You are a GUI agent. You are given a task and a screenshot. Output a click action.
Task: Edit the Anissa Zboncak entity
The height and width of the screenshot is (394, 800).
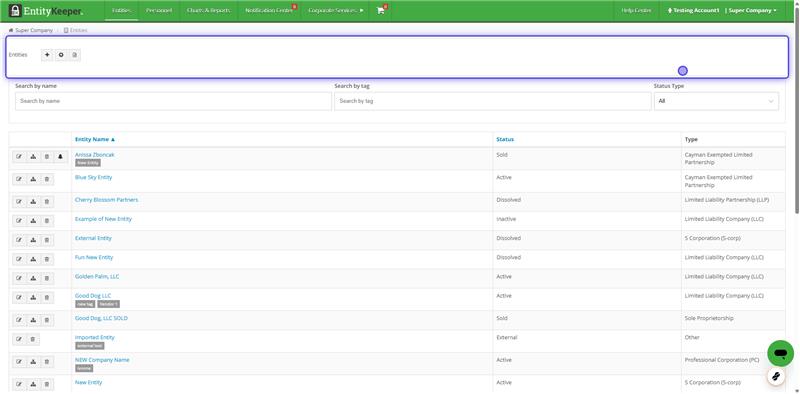[x=19, y=157]
